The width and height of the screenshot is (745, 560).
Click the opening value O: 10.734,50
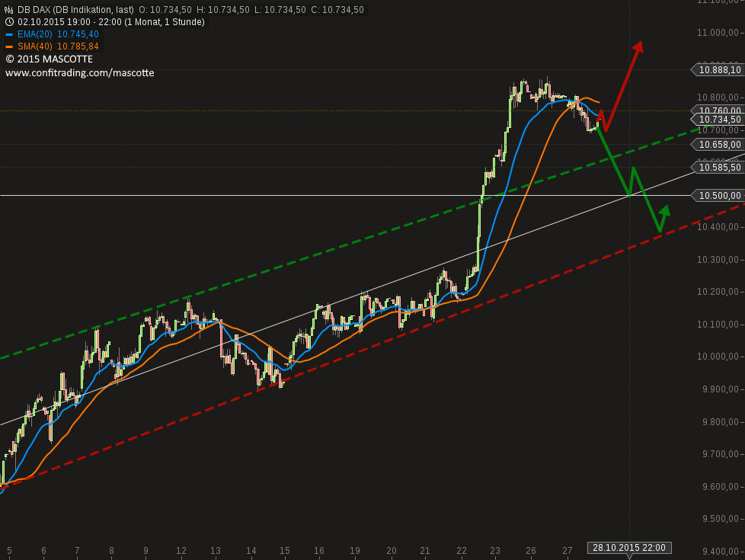coord(165,10)
